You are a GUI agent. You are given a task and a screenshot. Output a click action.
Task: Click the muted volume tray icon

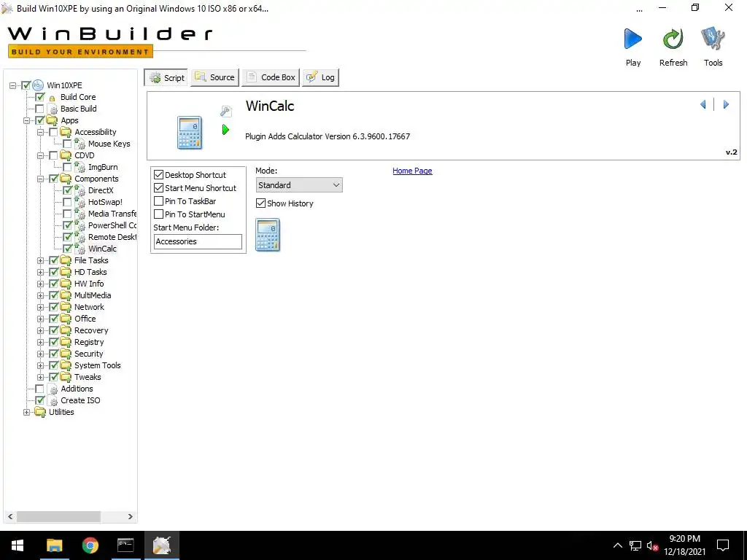[653, 546]
